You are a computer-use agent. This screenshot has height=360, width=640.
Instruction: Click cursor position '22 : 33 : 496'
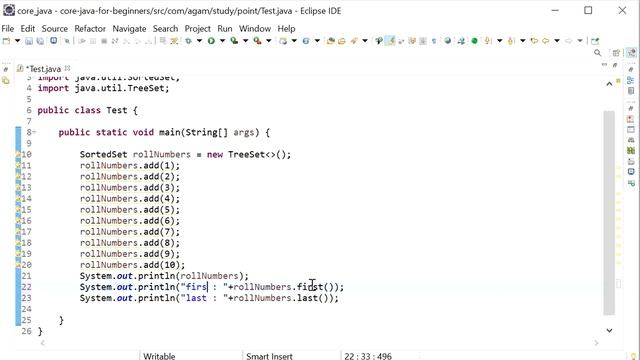point(368,356)
